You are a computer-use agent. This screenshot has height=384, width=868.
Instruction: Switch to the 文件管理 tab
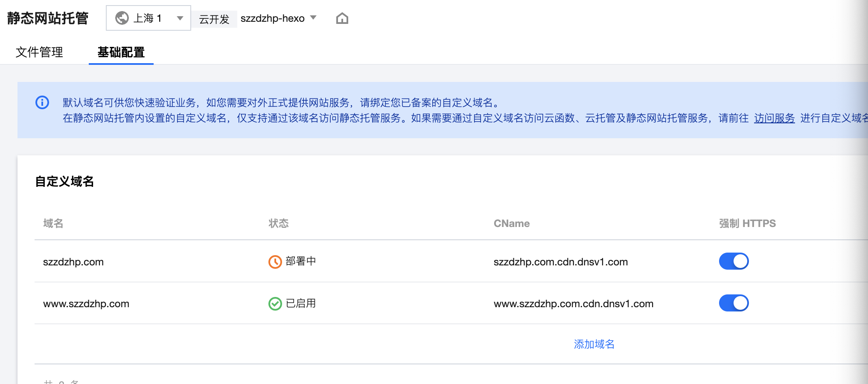(x=39, y=52)
